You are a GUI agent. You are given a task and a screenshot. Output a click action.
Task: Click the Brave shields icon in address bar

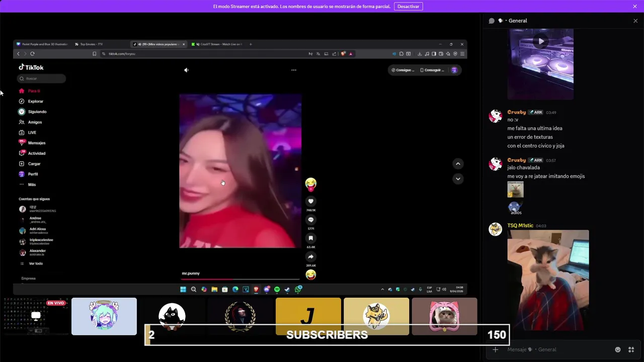coord(344,54)
